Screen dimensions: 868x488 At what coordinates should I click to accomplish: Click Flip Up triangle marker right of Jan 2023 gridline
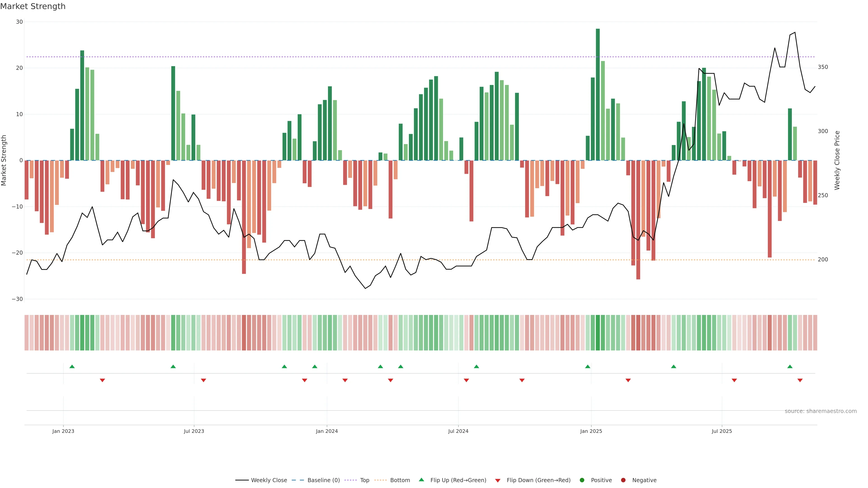[72, 366]
